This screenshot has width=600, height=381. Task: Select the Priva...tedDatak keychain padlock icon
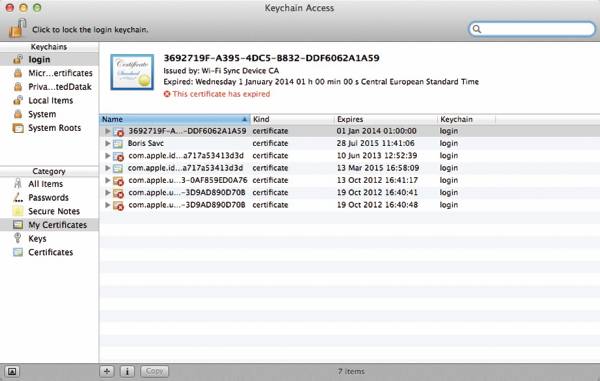(x=18, y=87)
